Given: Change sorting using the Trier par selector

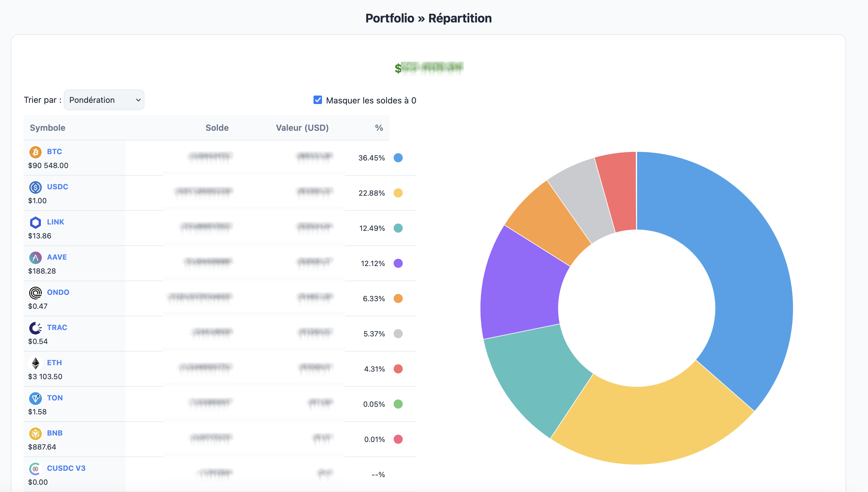Looking at the screenshot, I should (104, 100).
